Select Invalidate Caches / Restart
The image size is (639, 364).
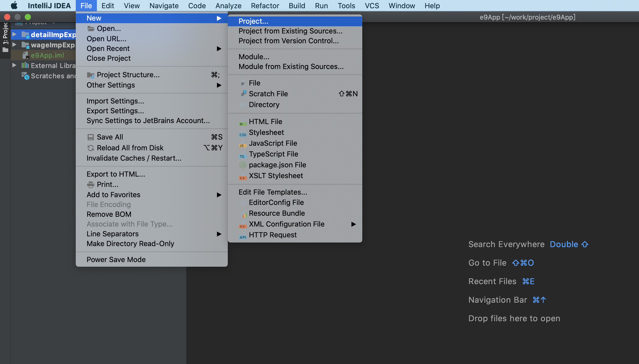click(x=134, y=158)
